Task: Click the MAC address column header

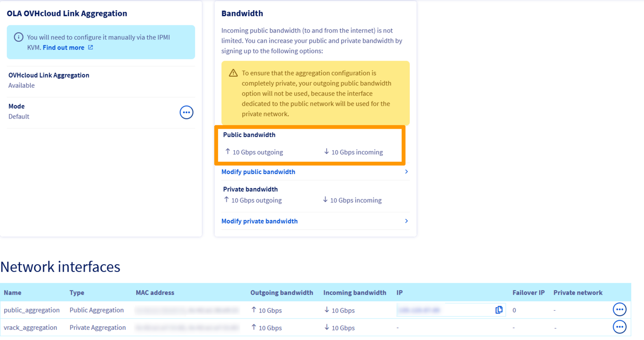Action: tap(155, 293)
